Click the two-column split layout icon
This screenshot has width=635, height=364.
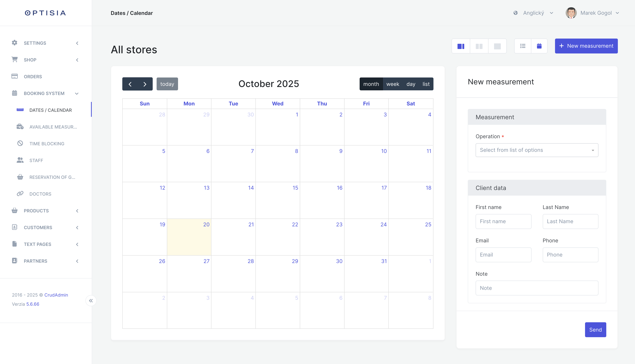[461, 46]
